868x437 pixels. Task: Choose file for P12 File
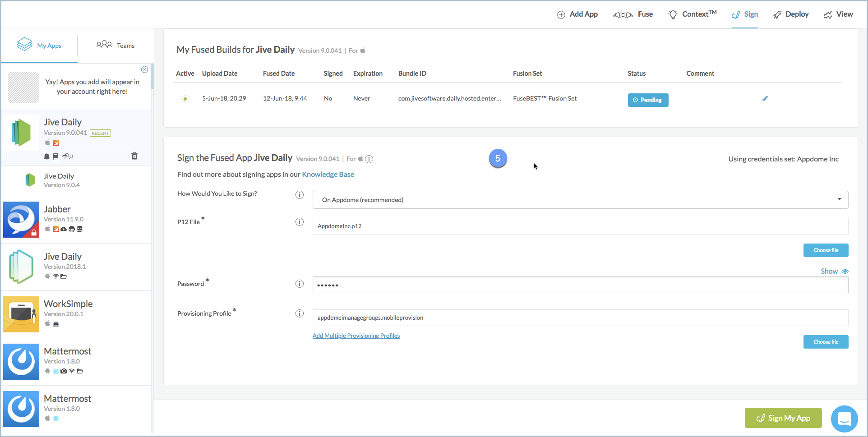pyautogui.click(x=826, y=250)
